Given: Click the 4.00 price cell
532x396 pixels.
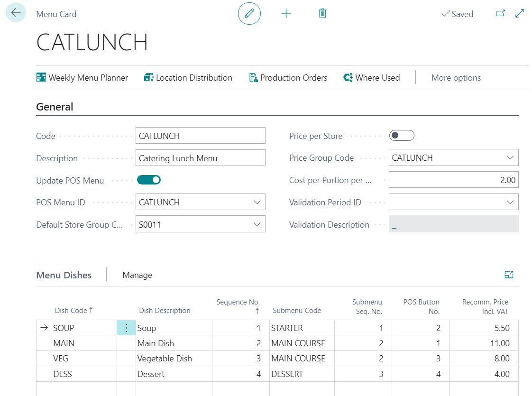Looking at the screenshot, I should tap(484, 374).
